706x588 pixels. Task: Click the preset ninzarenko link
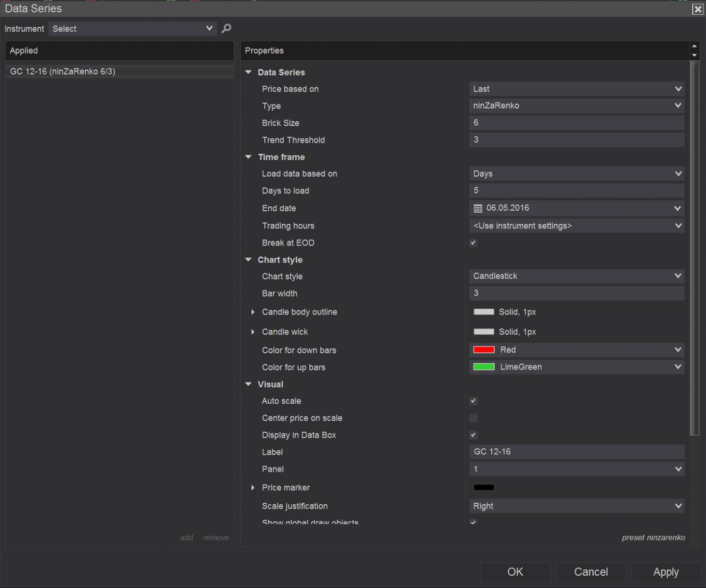point(653,538)
